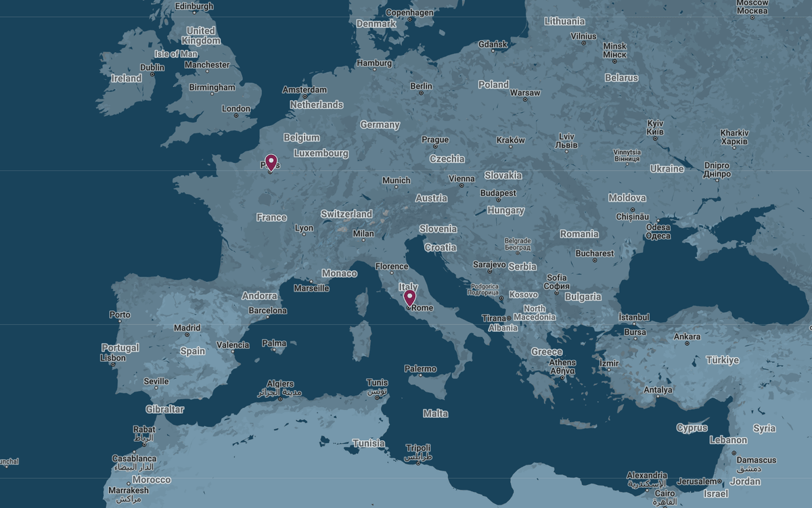Select the map pin at Rome
812x508 pixels.
pos(409,298)
